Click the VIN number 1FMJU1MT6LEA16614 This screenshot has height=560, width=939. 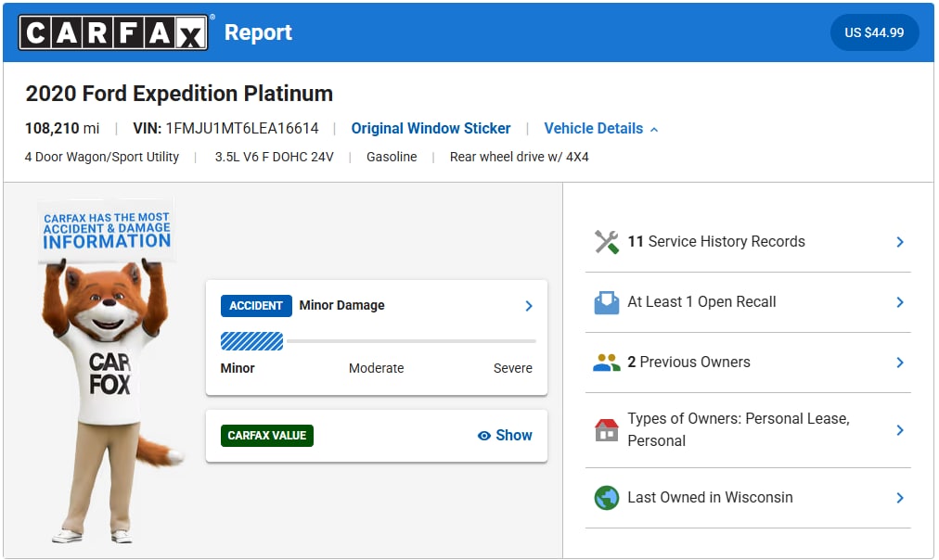click(x=242, y=129)
